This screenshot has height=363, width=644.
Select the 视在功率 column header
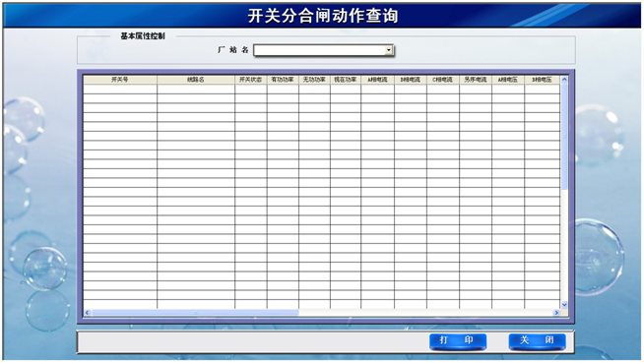[x=346, y=80]
